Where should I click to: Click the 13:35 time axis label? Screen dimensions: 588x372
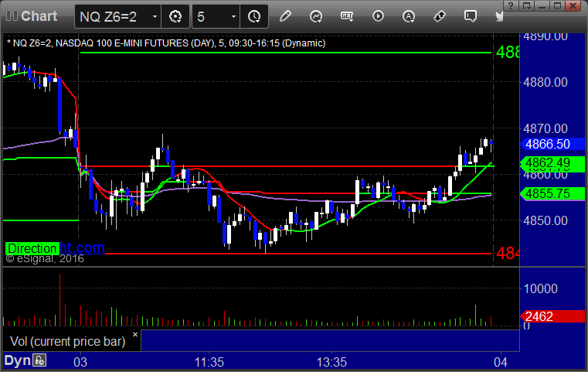[332, 362]
